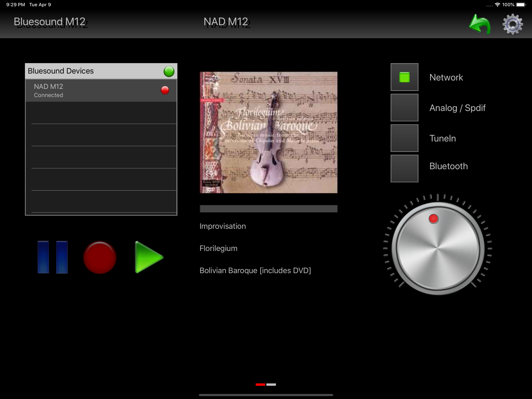This screenshot has width=532, height=399.
Task: Tap the green Bluesound Devices status indicator
Action: [x=169, y=72]
